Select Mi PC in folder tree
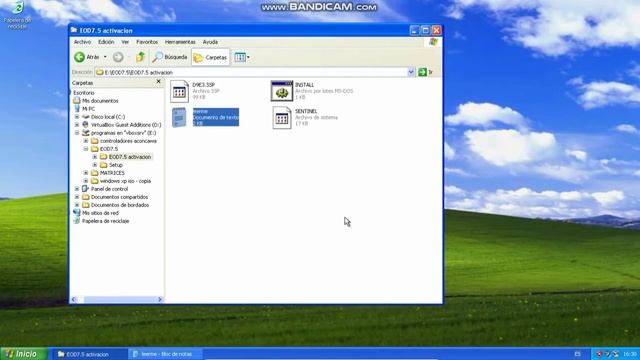The width and height of the screenshot is (640, 360). tap(89, 109)
